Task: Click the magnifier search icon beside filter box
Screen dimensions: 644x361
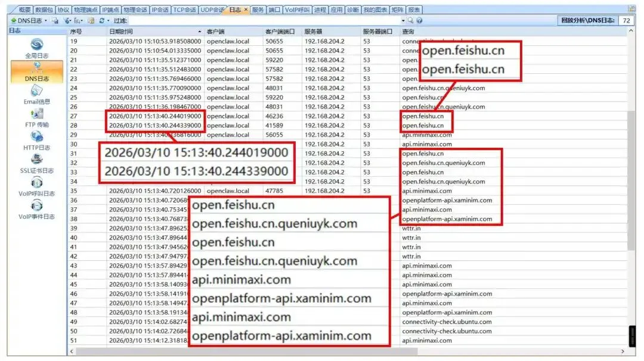Action: pos(410,20)
